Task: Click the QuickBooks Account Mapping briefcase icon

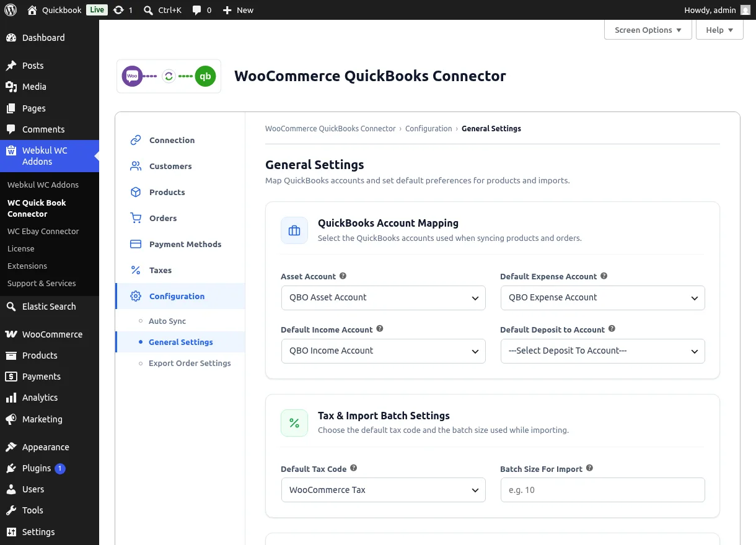Action: 294,230
